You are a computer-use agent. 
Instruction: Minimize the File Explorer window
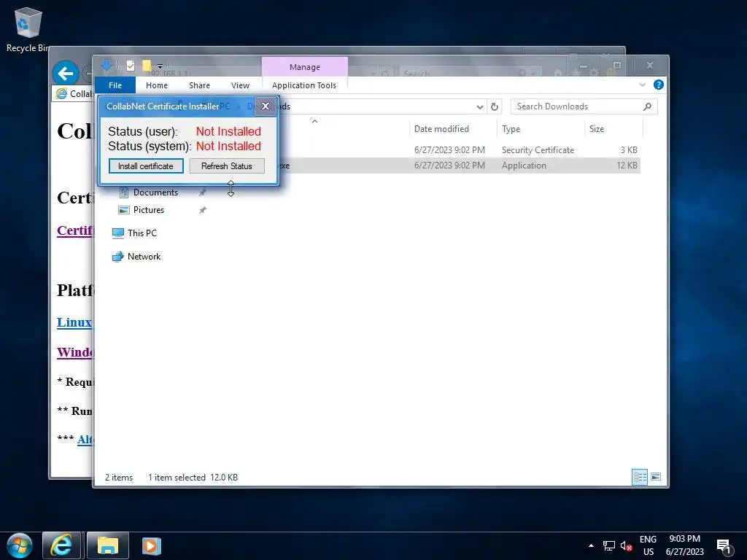click(583, 66)
